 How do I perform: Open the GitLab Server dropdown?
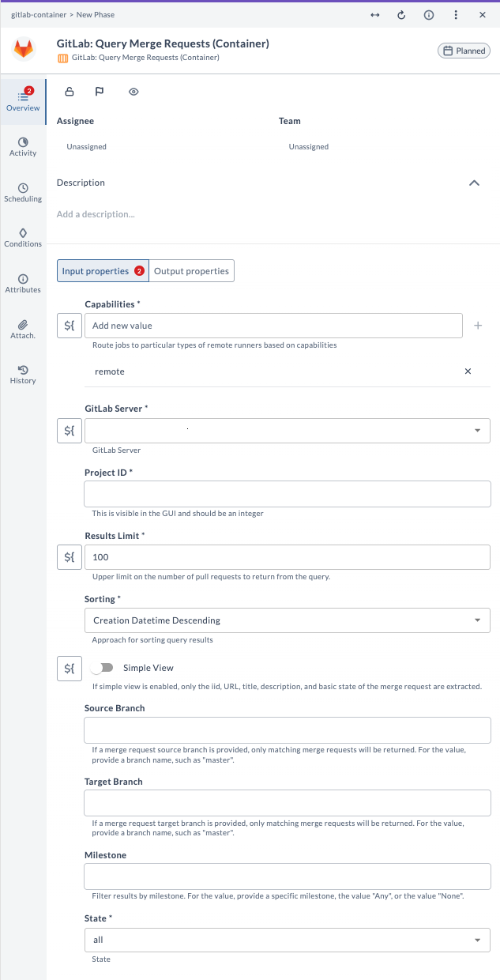point(288,431)
